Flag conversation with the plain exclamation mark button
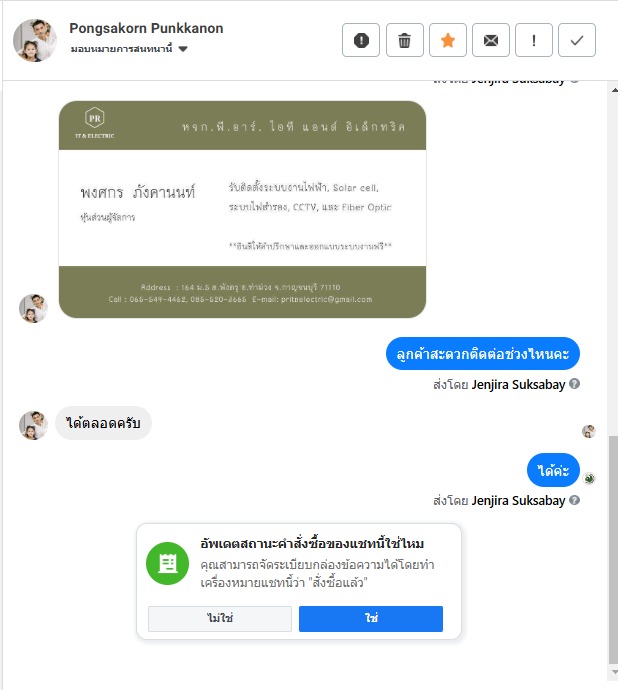This screenshot has height=690, width=618. coord(534,40)
